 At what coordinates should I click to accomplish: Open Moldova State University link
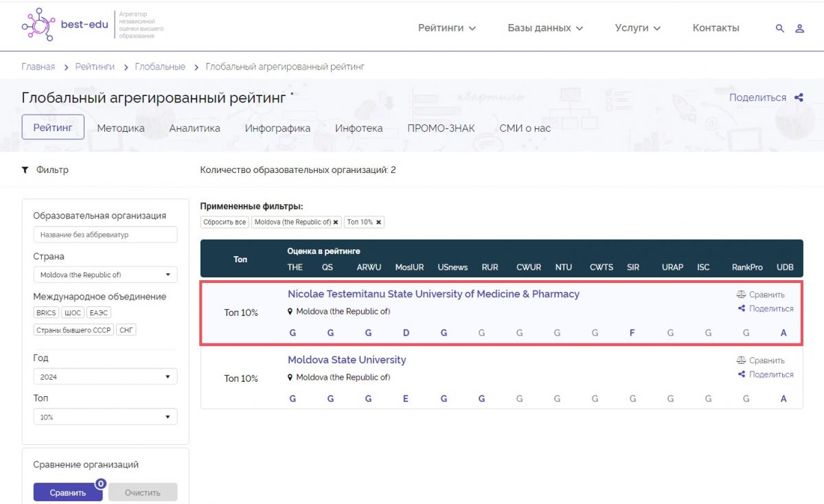pyautogui.click(x=347, y=360)
